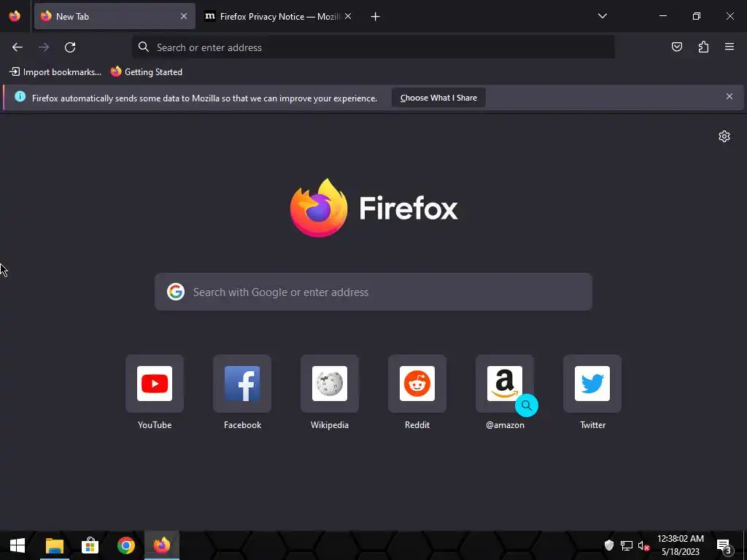Viewport: 747px width, 560px height.
Task: Open the Facebook shortcut tile
Action: pyautogui.click(x=242, y=384)
